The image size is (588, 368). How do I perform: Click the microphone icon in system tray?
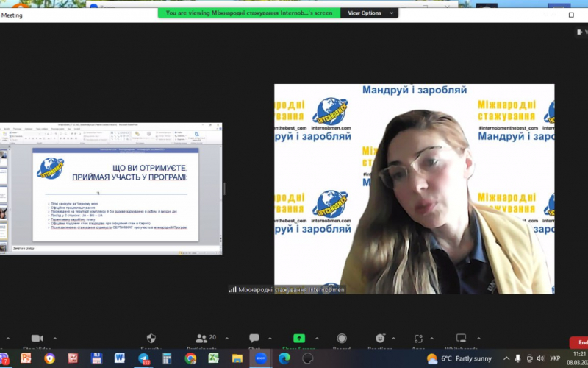pyautogui.click(x=518, y=358)
